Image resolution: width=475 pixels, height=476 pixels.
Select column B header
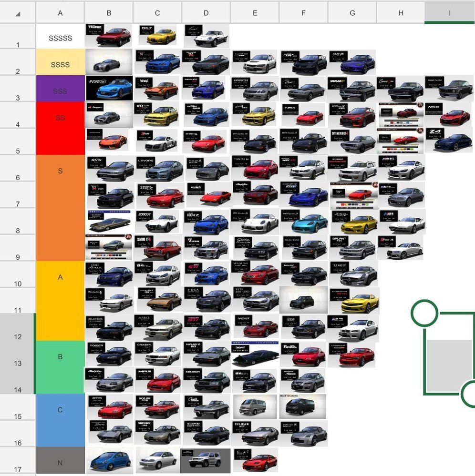pos(109,13)
